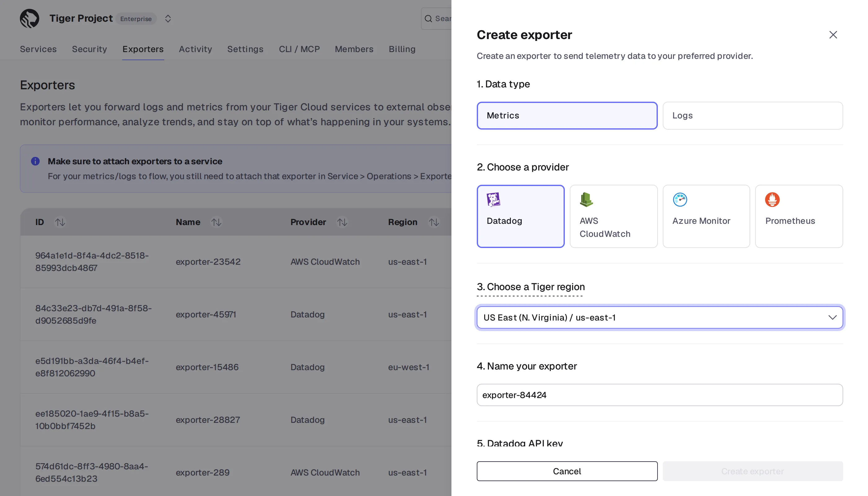Go to the Activity tab

195,49
